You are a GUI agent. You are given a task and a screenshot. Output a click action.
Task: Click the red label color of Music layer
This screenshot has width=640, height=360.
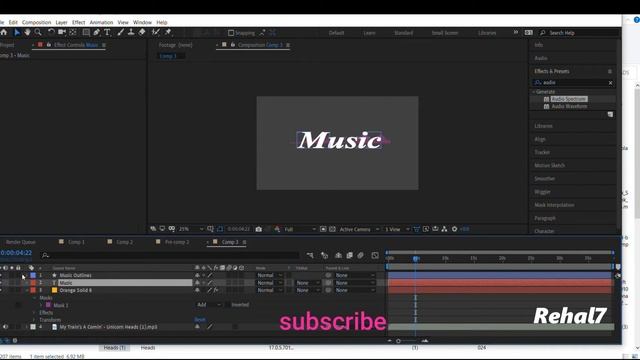pos(33,283)
